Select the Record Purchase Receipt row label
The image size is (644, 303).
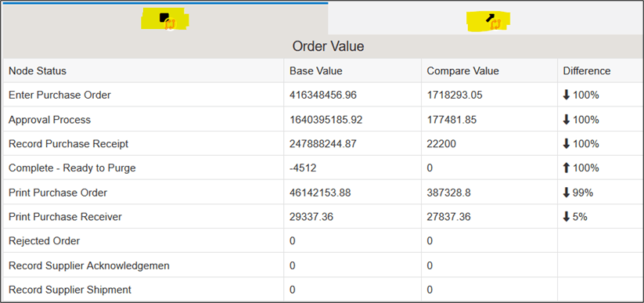click(x=68, y=144)
